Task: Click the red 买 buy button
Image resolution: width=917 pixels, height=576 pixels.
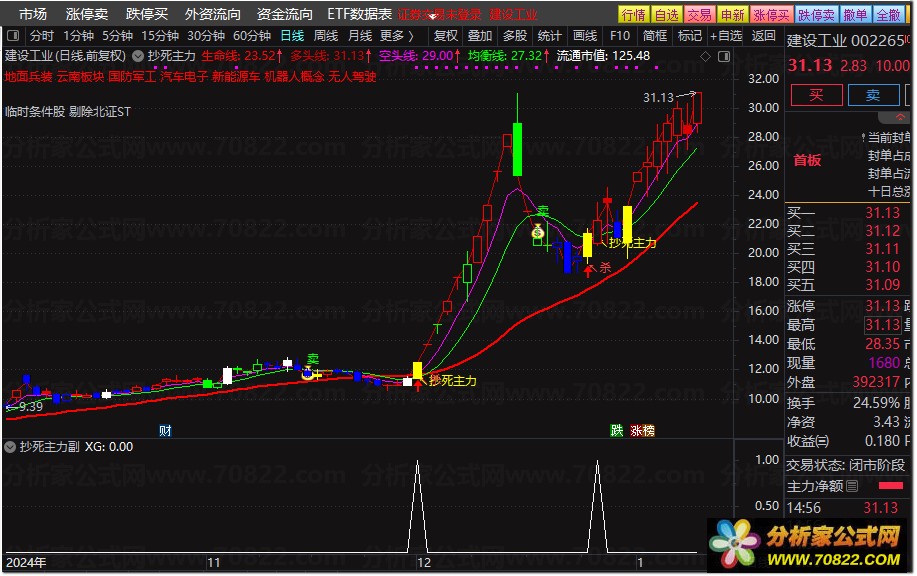Action: [816, 95]
